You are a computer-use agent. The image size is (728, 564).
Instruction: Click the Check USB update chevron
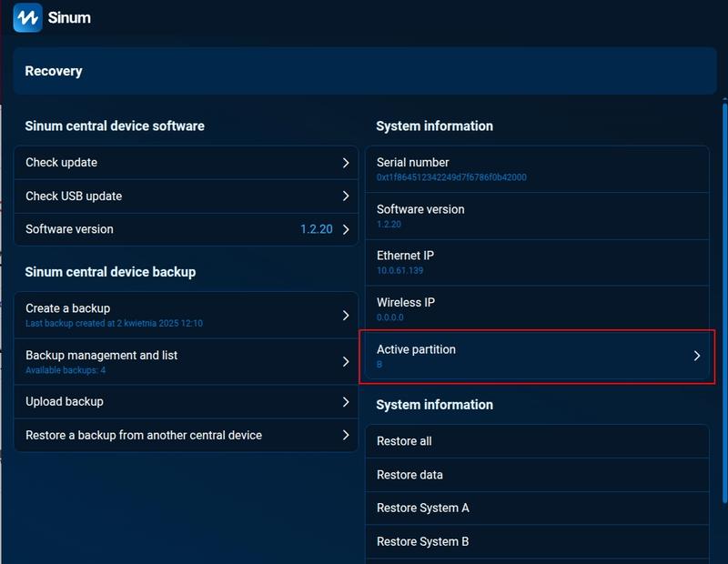click(x=346, y=196)
